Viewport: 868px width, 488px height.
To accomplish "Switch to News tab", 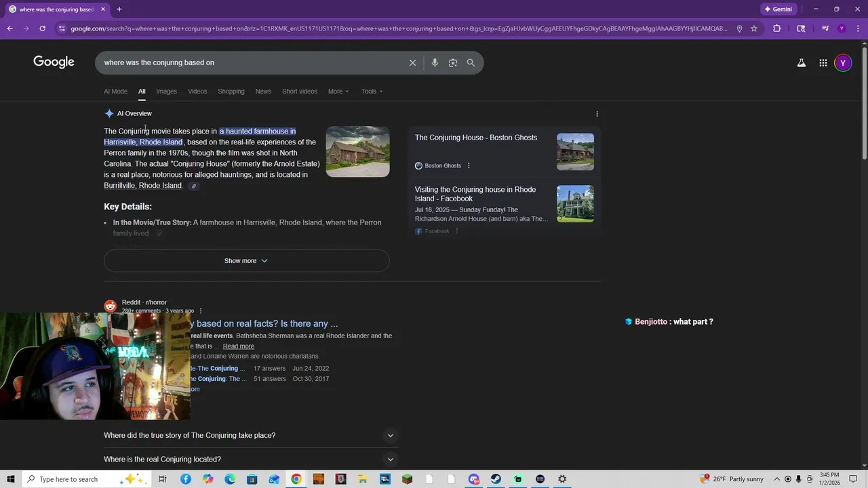I will click(263, 91).
